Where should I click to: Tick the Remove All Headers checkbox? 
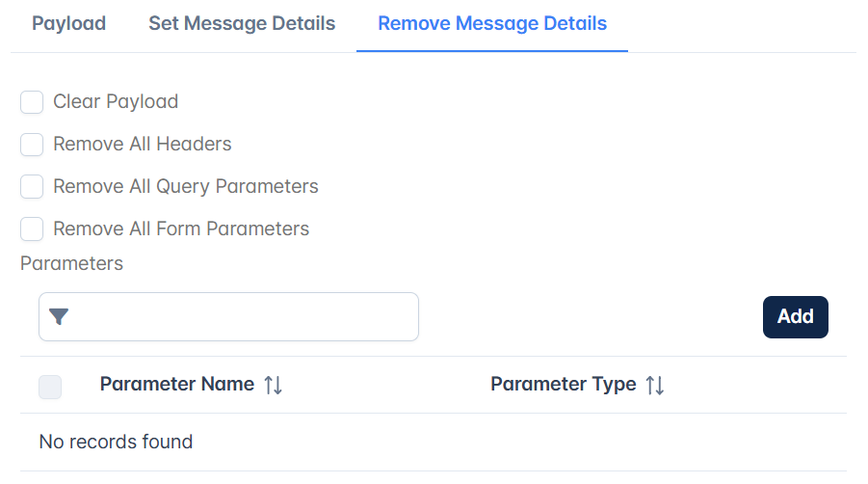click(32, 145)
